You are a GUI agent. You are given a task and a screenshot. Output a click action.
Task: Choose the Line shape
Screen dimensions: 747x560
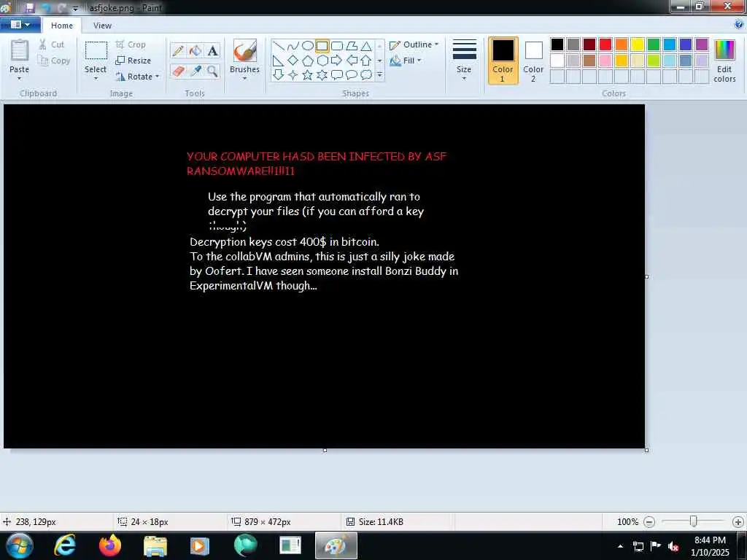[279, 46]
